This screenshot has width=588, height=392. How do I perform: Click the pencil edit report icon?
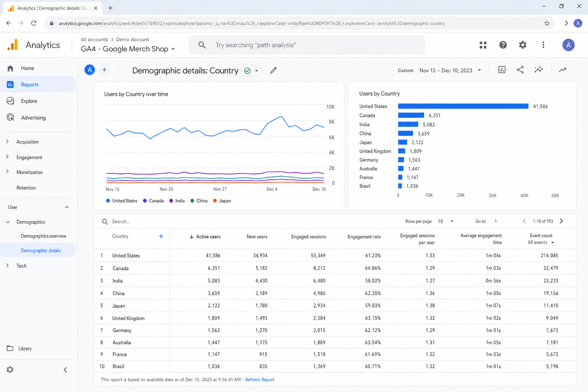click(273, 70)
